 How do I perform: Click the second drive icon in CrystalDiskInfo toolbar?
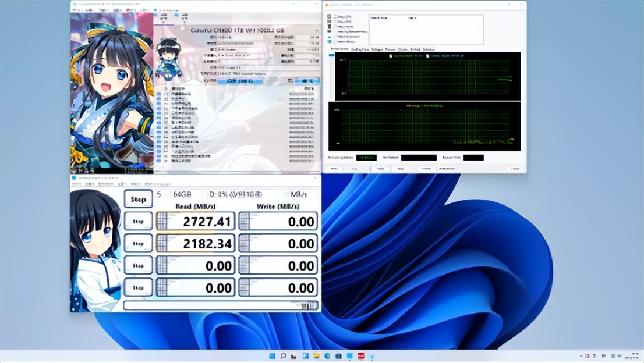(177, 16)
